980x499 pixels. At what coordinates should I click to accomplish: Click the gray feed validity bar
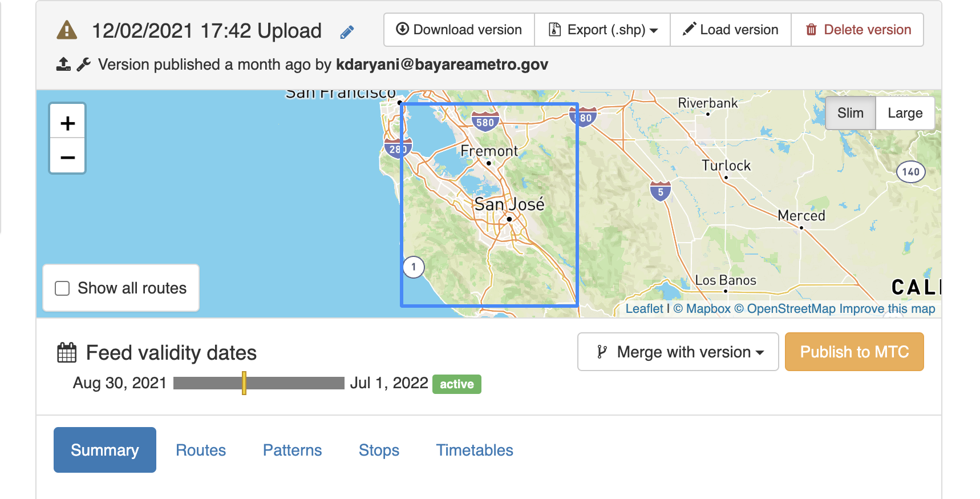click(x=259, y=383)
